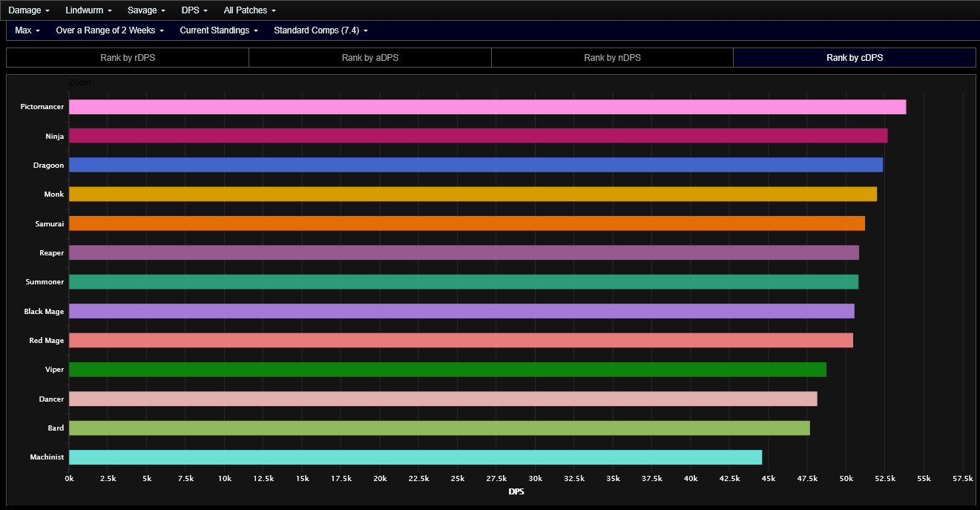Image resolution: width=980 pixels, height=510 pixels.
Task: Click the salmon Red Mage bar
Action: 461,340
